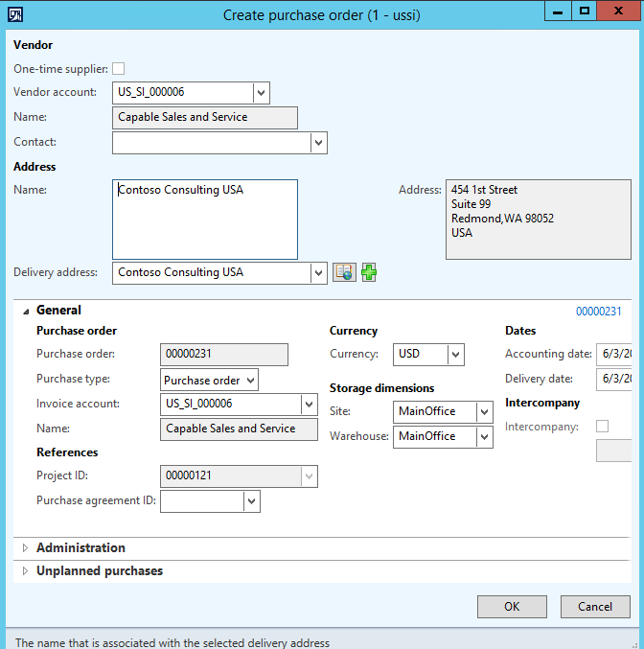Click the 00000231 link in General header

598,312
